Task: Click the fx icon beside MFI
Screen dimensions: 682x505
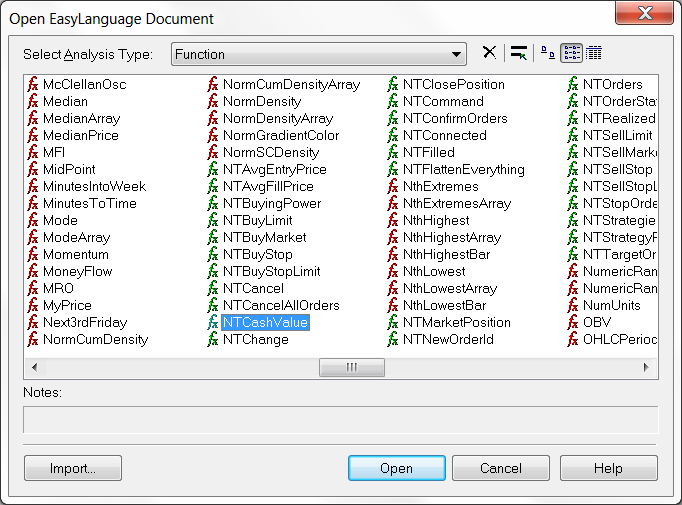Action: click(x=33, y=152)
